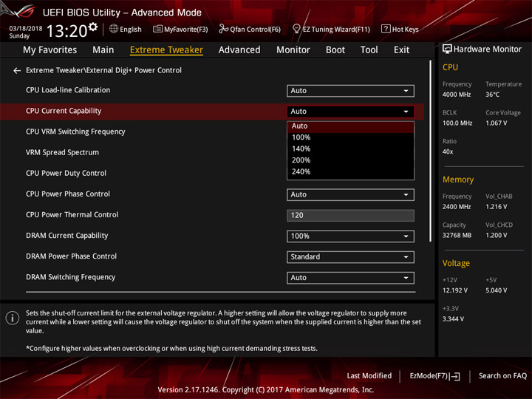The image size is (532, 399).
Task: Select the CPU Power Thermal Control label
Action: pyautogui.click(x=72, y=215)
